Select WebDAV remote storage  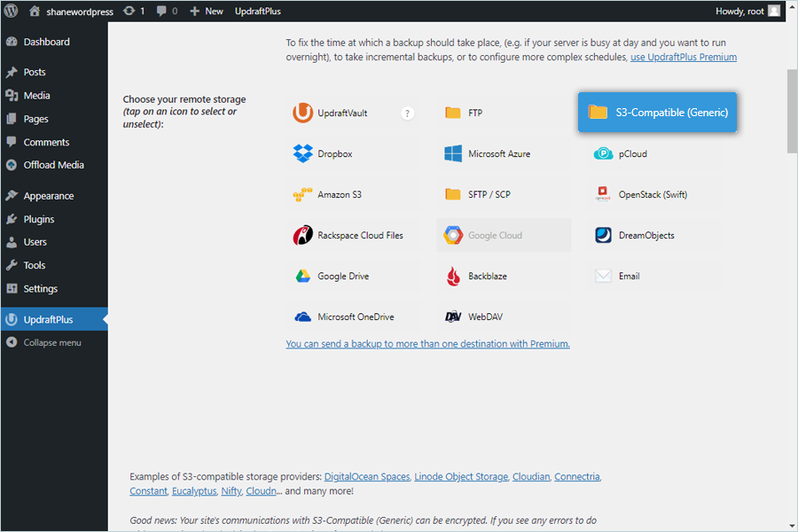[x=504, y=317]
